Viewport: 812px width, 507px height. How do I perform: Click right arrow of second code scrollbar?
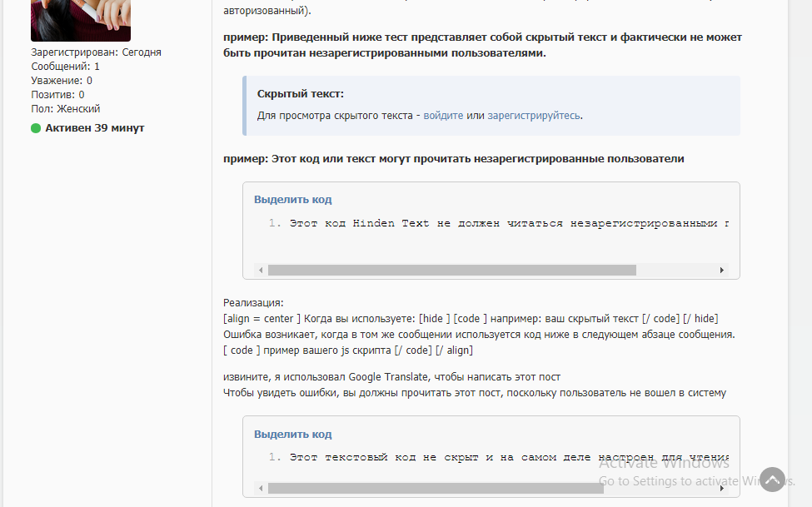click(722, 489)
